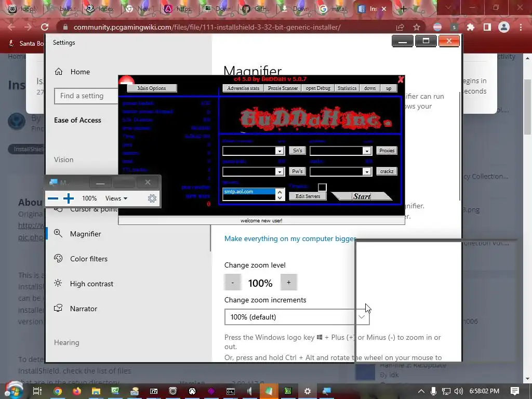This screenshot has width=532, height=399.
Task: Open the share page icon in address bar
Action: tap(400, 27)
